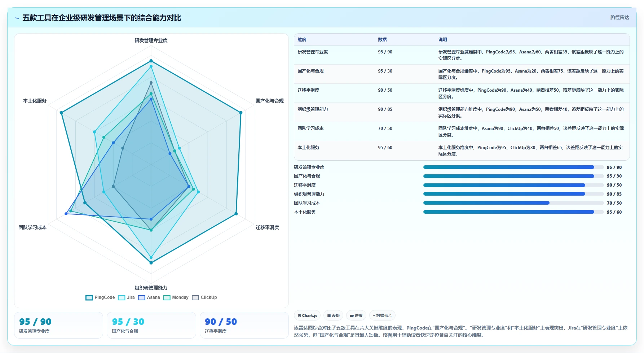Screen dimensions: 644x353
Task: Select the 90 / 50 迁移平滑度 data card
Action: (x=244, y=325)
